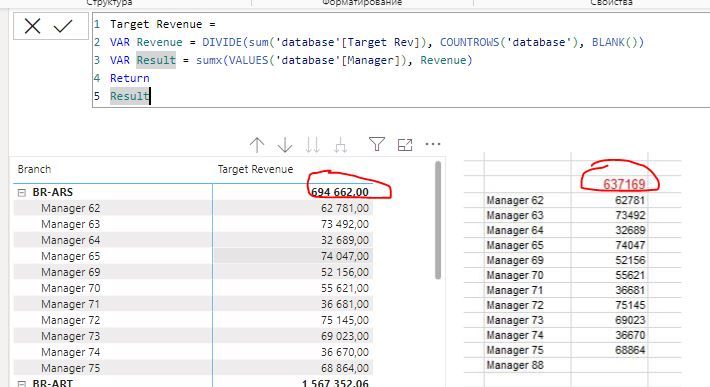Click the value 73 492,00 in the matrix
This screenshot has height=387, width=710.
coord(345,224)
